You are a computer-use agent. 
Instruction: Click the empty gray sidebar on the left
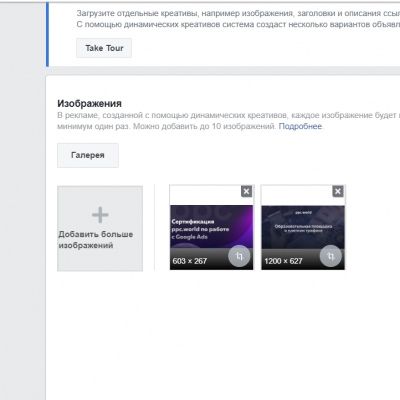coord(23,200)
